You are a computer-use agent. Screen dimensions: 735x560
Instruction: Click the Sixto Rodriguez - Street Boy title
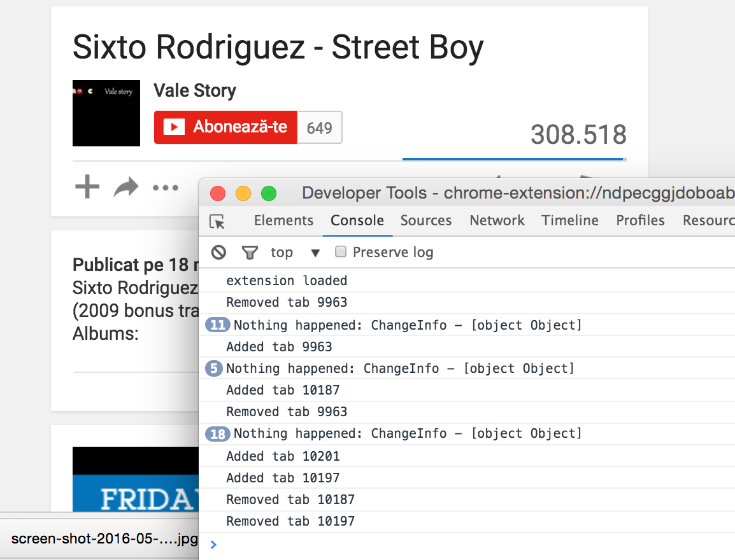tap(278, 48)
